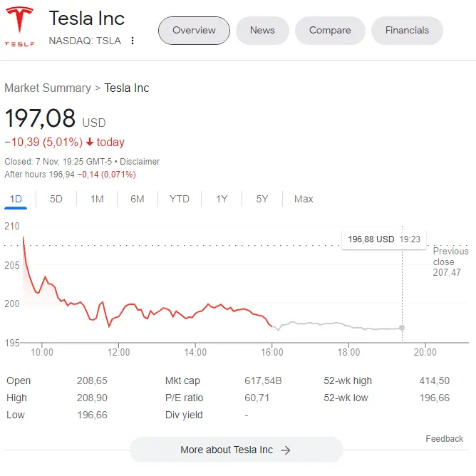Open the Disclaimer link

(140, 162)
